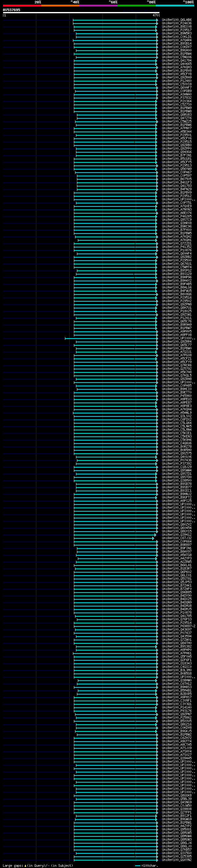This screenshot has width=197, height=868.
Task: Select hit UniRef100_Q7KQL5
Action: tap(177, 375)
